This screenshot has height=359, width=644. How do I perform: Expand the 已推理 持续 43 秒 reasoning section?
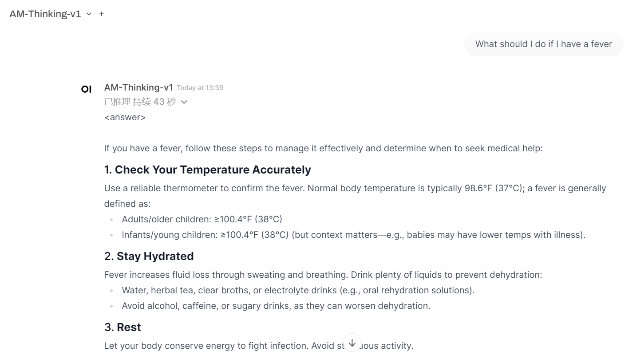tap(146, 102)
